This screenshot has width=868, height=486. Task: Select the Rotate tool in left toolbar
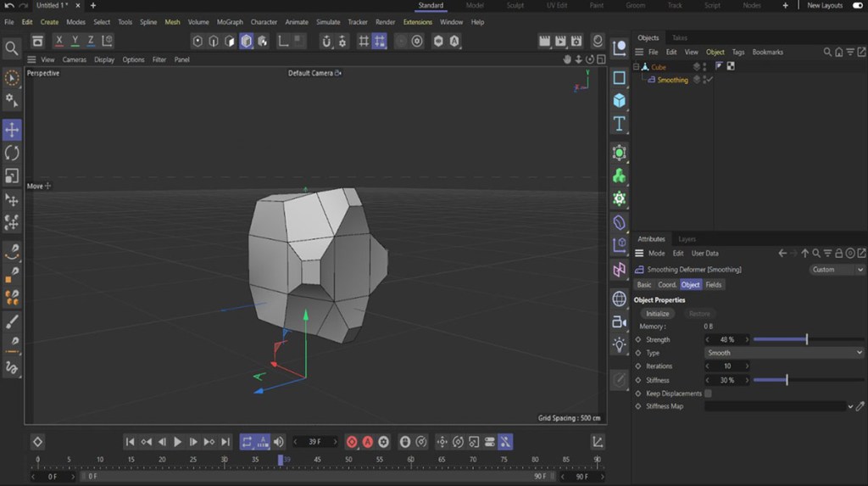(x=12, y=153)
